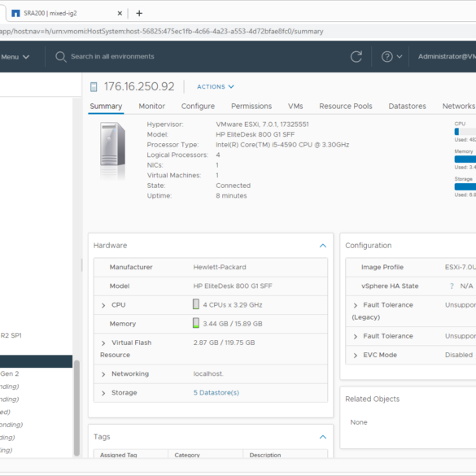Viewport: 476px width, 476px height.
Task: Click the Image Profile row label
Action: pos(382,267)
